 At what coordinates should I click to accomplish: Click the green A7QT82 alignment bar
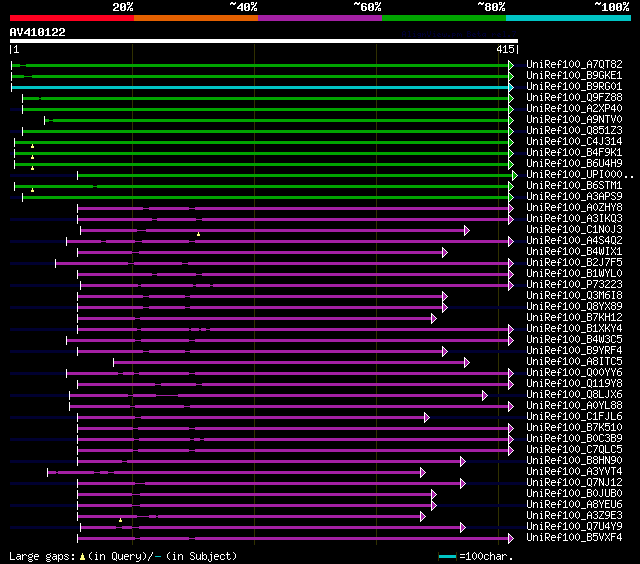click(x=260, y=65)
